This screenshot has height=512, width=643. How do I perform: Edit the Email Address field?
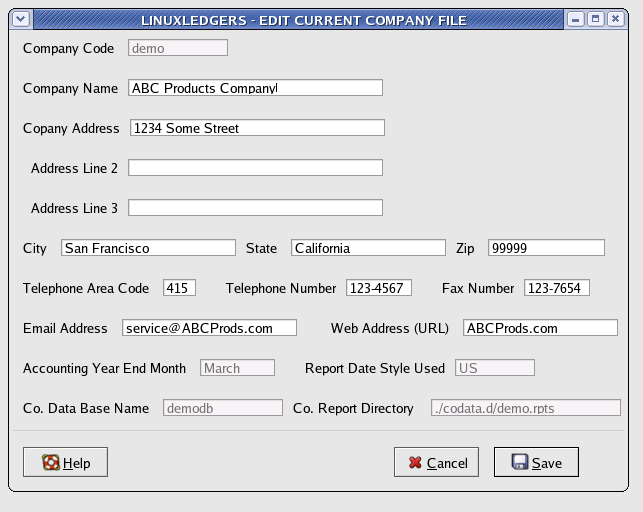coord(209,328)
